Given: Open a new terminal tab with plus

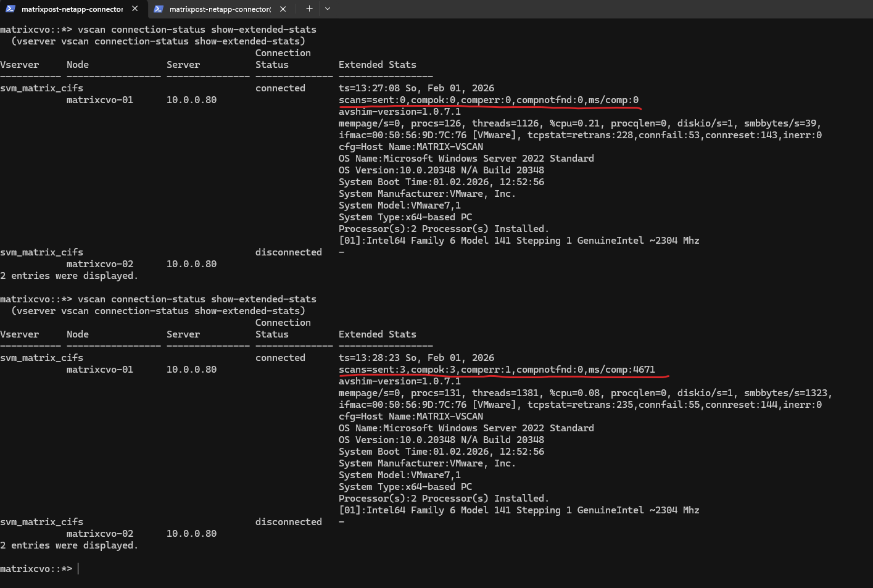Looking at the screenshot, I should coord(309,9).
